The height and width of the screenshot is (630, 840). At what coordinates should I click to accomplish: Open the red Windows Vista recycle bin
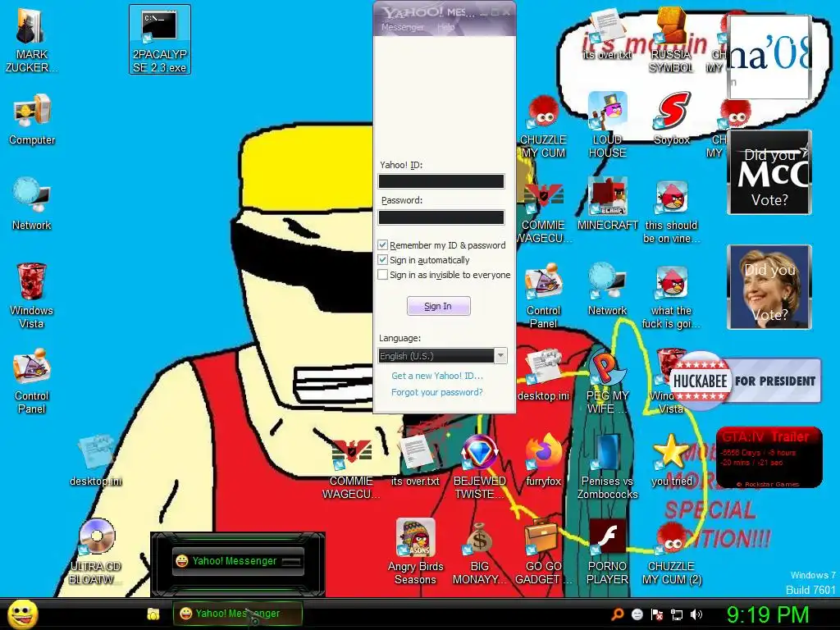[32, 295]
